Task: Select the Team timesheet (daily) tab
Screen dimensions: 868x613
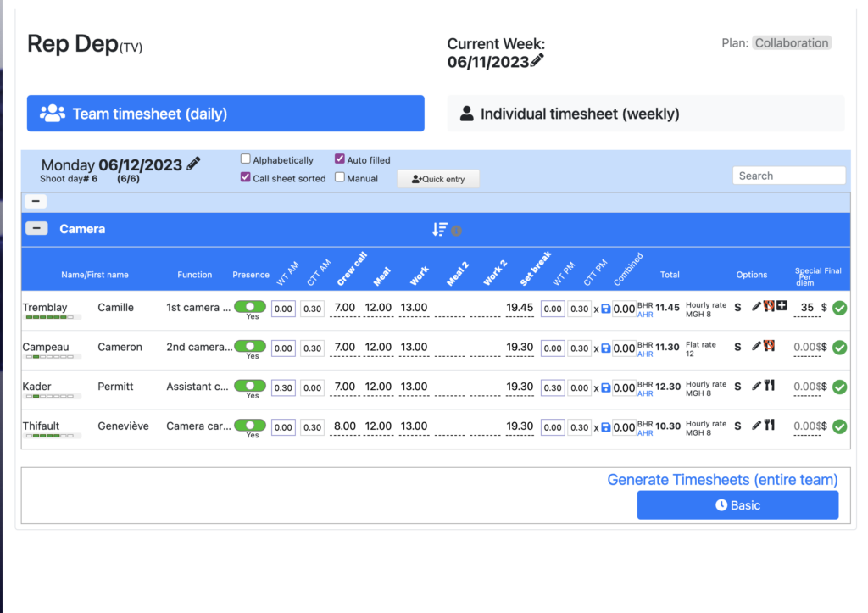Action: 225,114
